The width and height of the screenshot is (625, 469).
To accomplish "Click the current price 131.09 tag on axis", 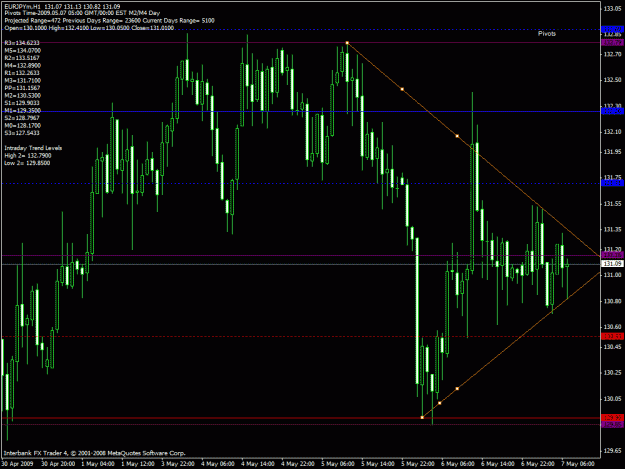I will (x=612, y=264).
